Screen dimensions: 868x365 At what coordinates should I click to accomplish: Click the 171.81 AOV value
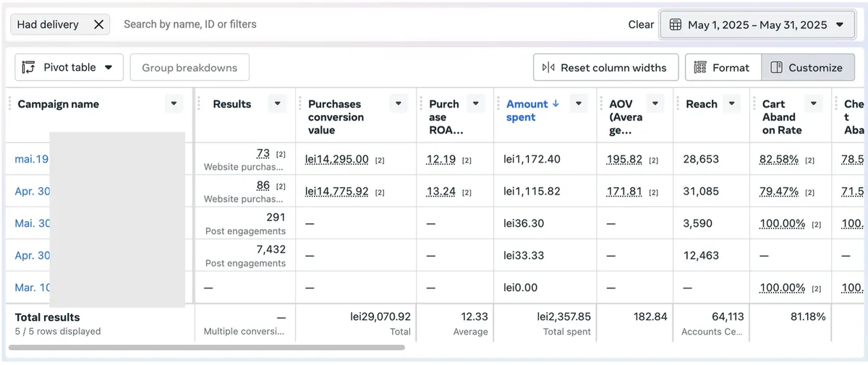pyautogui.click(x=625, y=192)
